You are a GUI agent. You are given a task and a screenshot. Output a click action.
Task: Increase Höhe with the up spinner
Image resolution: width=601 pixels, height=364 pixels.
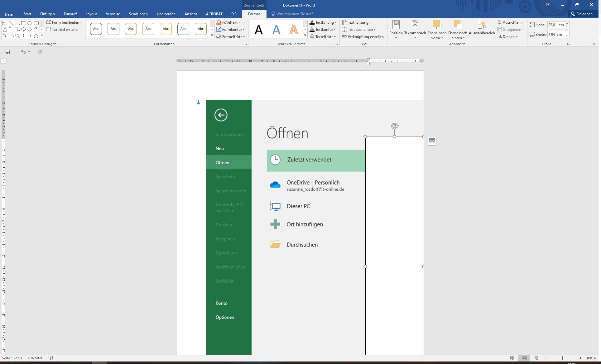click(567, 23)
